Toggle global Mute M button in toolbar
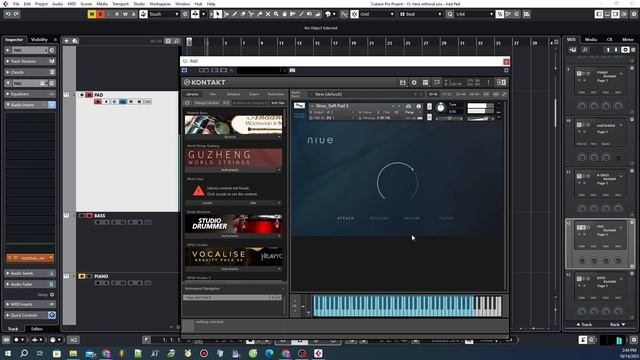The width and height of the screenshot is (640, 360). tap(91, 14)
